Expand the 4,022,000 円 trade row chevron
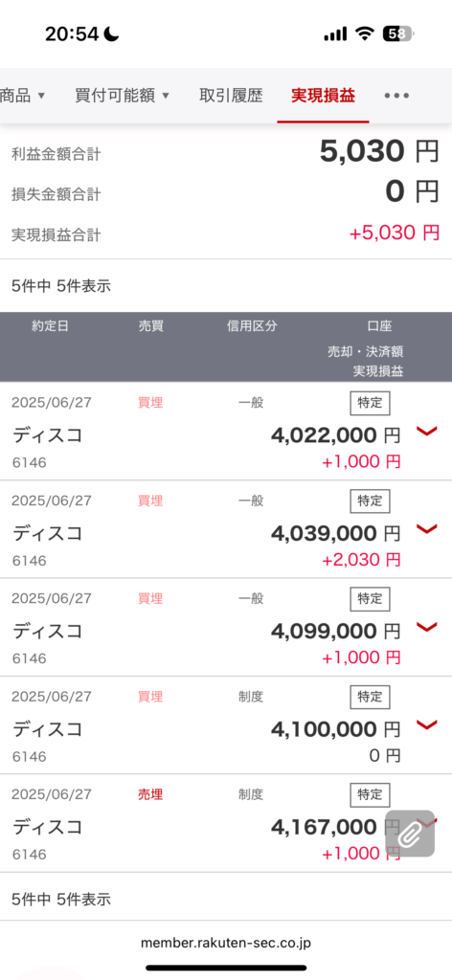The height and width of the screenshot is (980, 452). click(426, 431)
